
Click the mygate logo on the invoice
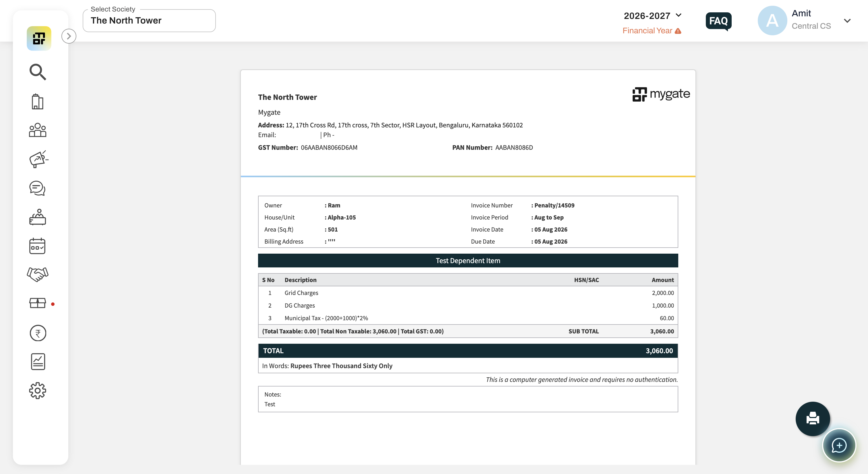pyautogui.click(x=661, y=94)
